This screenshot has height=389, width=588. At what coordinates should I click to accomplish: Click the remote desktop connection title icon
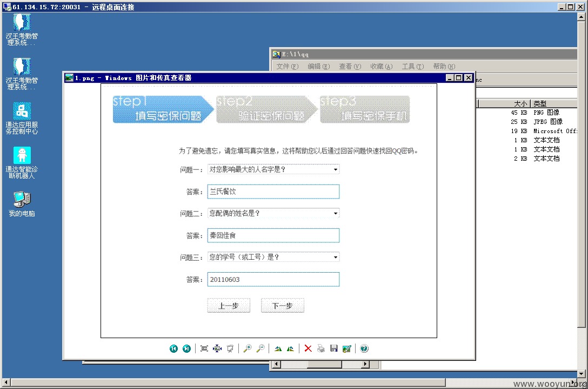click(6, 6)
